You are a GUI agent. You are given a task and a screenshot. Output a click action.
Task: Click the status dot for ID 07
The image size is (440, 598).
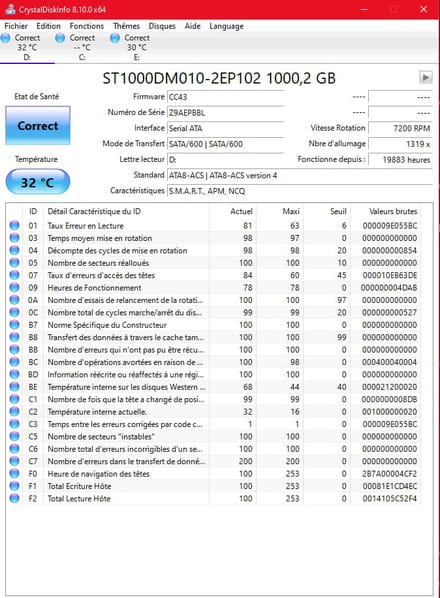click(x=14, y=275)
